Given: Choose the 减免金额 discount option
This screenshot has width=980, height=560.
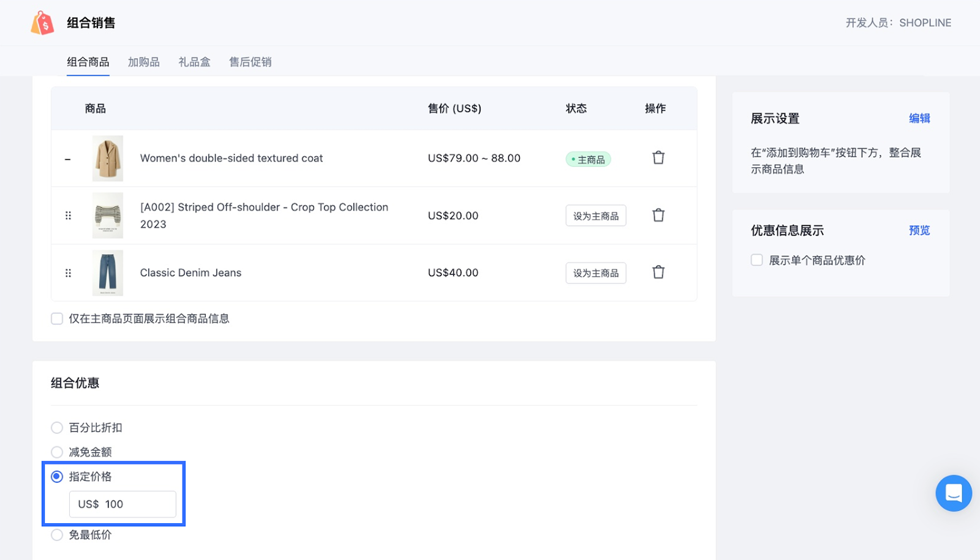Looking at the screenshot, I should point(57,452).
